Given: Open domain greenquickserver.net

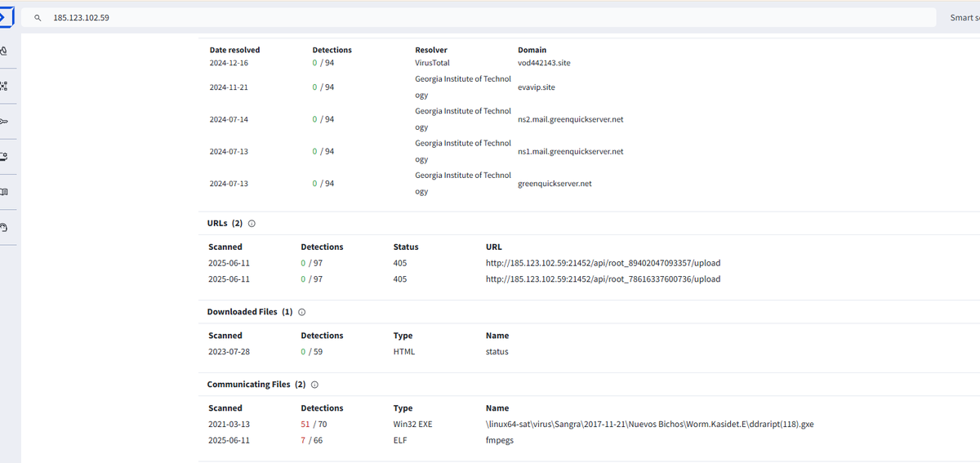Looking at the screenshot, I should point(555,184).
